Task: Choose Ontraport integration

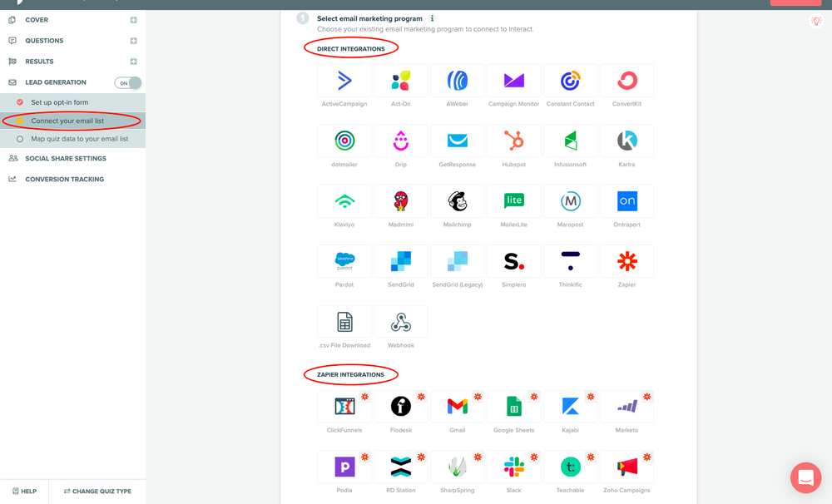Action: (626, 201)
